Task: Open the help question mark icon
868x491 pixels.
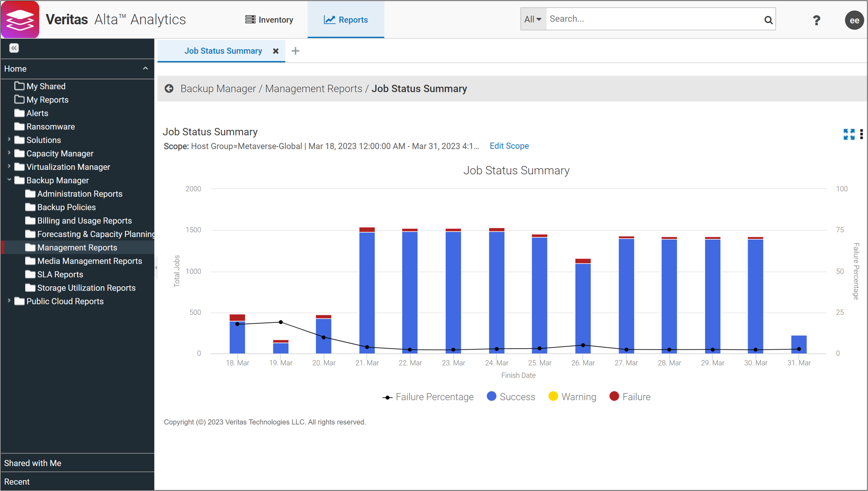Action: (817, 20)
